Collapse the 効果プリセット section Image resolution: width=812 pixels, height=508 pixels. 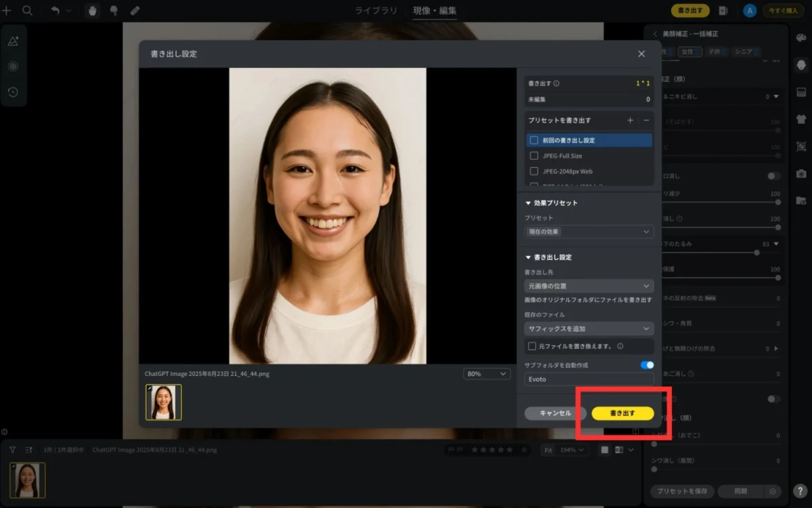click(528, 203)
